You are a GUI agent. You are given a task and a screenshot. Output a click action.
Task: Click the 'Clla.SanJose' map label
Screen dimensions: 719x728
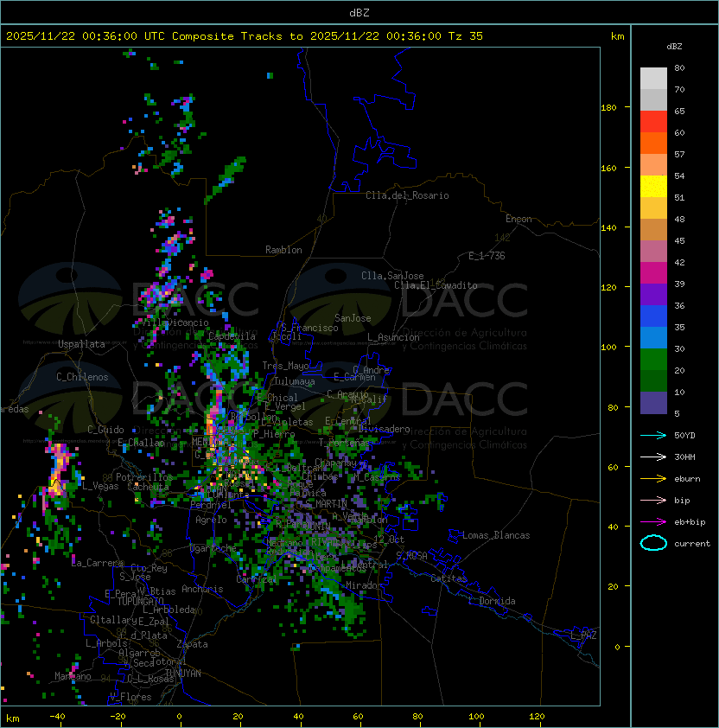392,276
